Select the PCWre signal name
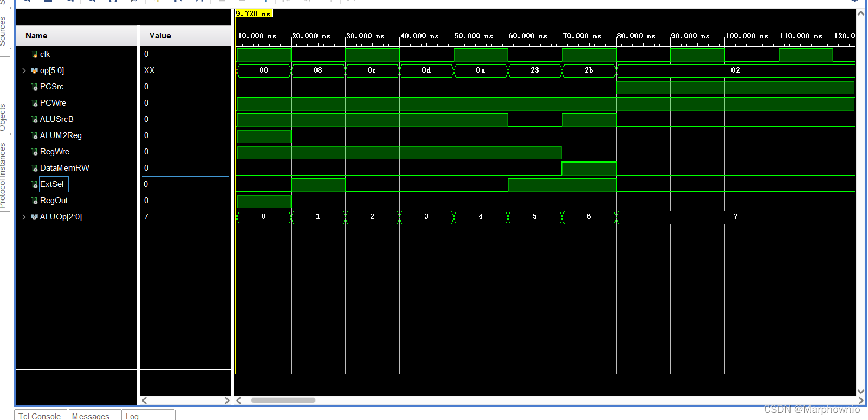Image resolution: width=868 pixels, height=420 pixels. [x=53, y=103]
